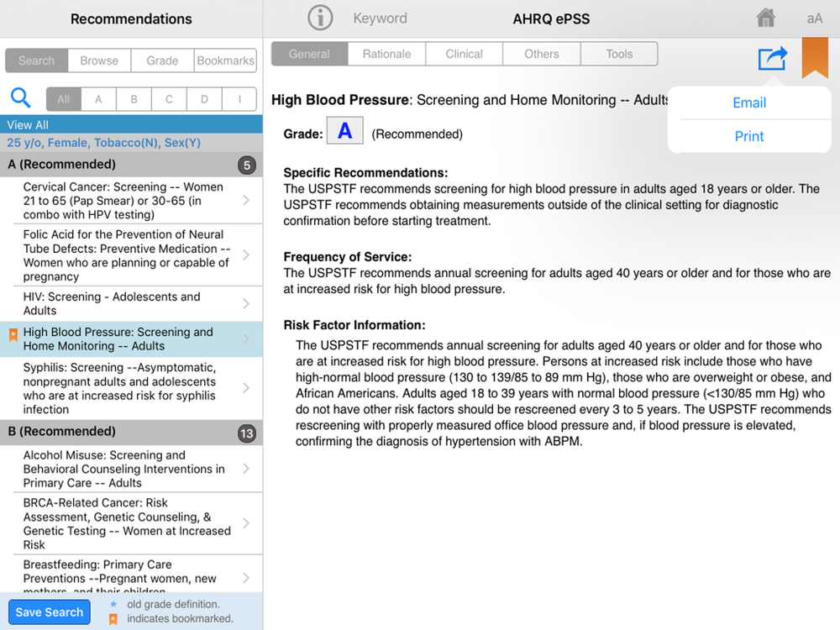Open BRCA-Related Cancer row chevron

pyautogui.click(x=246, y=523)
